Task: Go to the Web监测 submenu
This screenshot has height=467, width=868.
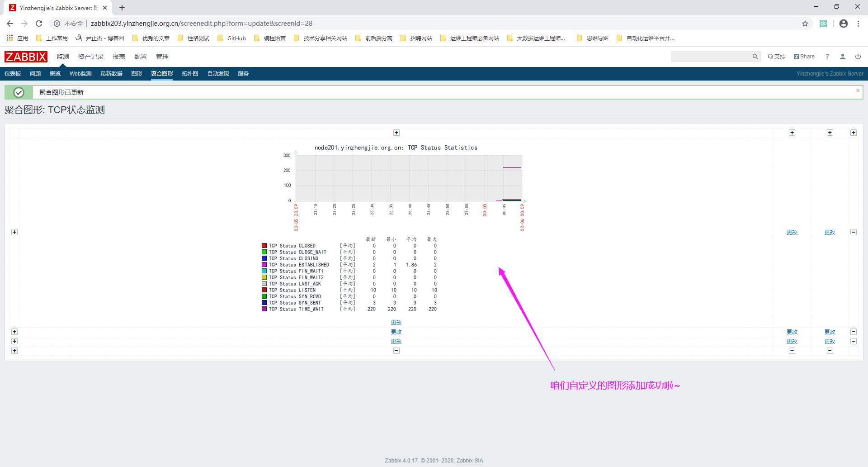Action: (x=80, y=74)
